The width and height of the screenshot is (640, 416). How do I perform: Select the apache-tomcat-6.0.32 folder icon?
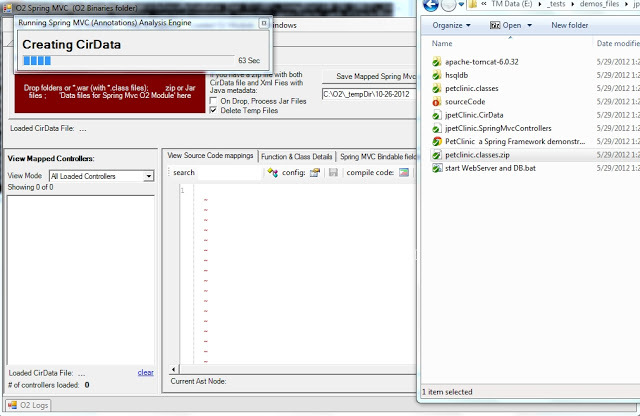click(x=436, y=61)
